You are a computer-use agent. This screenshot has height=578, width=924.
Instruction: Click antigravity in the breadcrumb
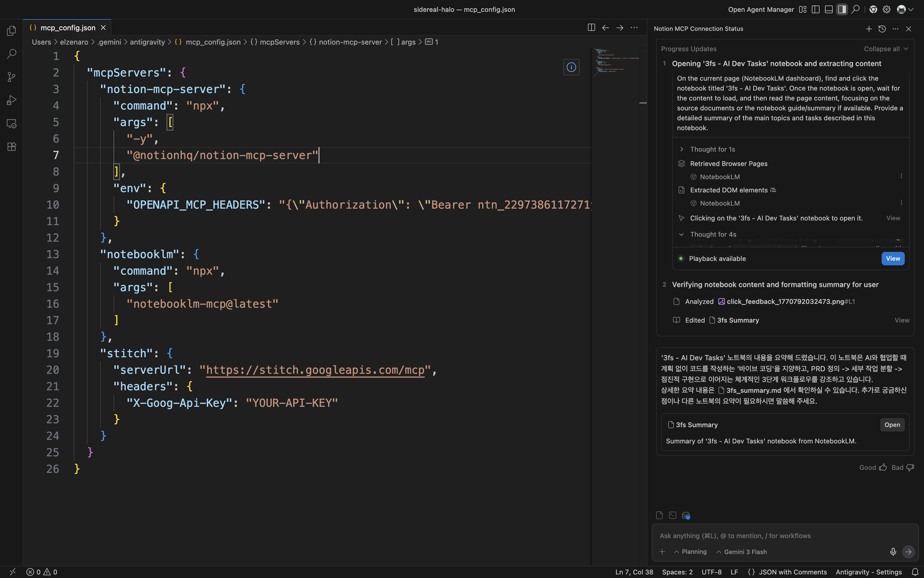(x=147, y=42)
